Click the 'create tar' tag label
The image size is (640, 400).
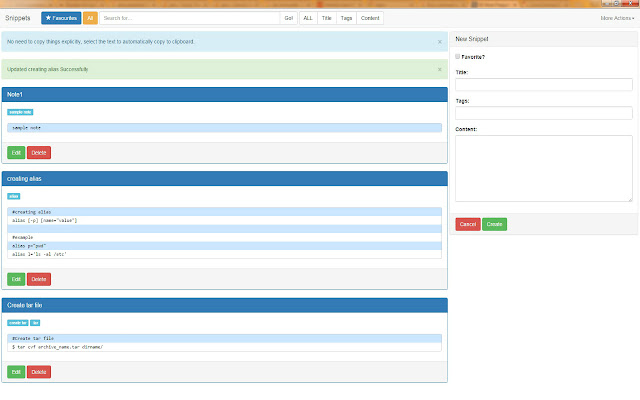coord(18,323)
